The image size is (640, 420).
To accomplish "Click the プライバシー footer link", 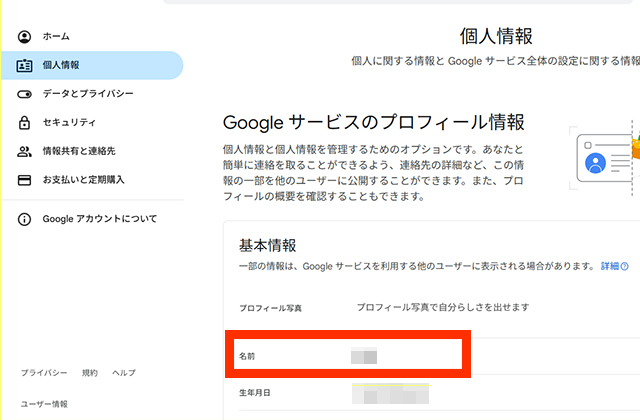I will [x=44, y=373].
